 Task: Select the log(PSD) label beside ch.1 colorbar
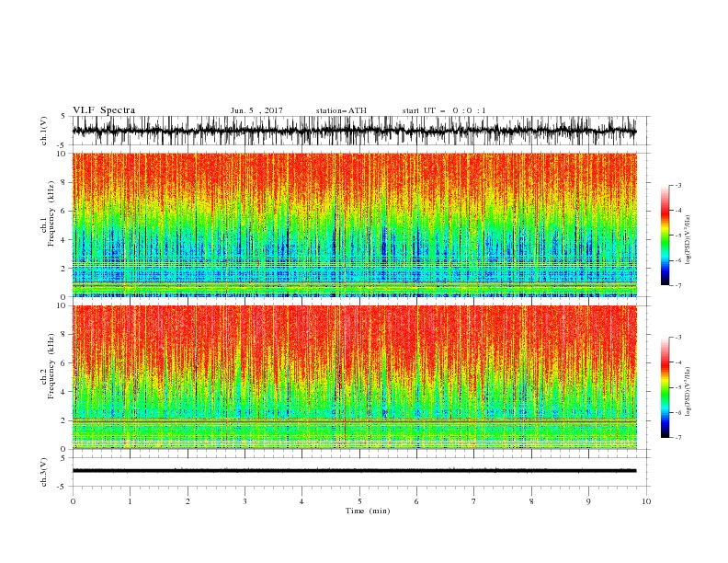(688, 240)
